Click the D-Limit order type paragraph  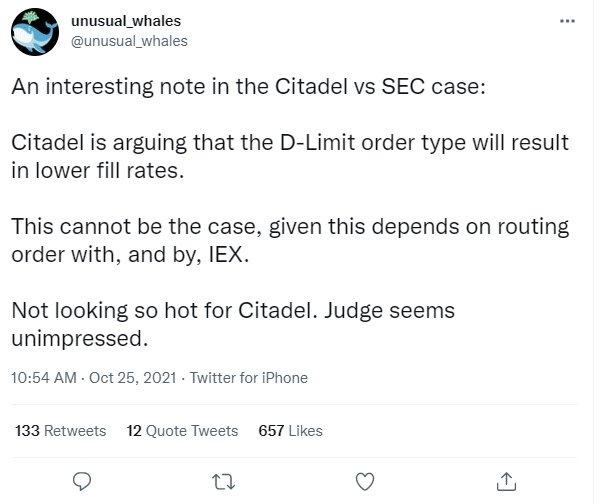pyautogui.click(x=290, y=156)
